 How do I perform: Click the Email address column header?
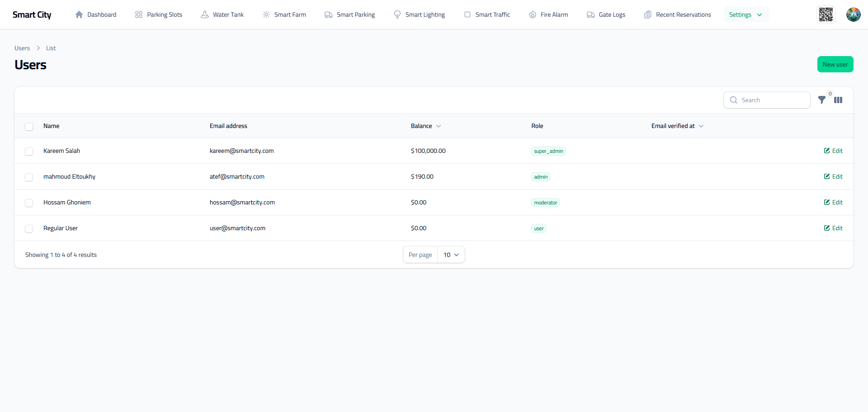click(228, 126)
